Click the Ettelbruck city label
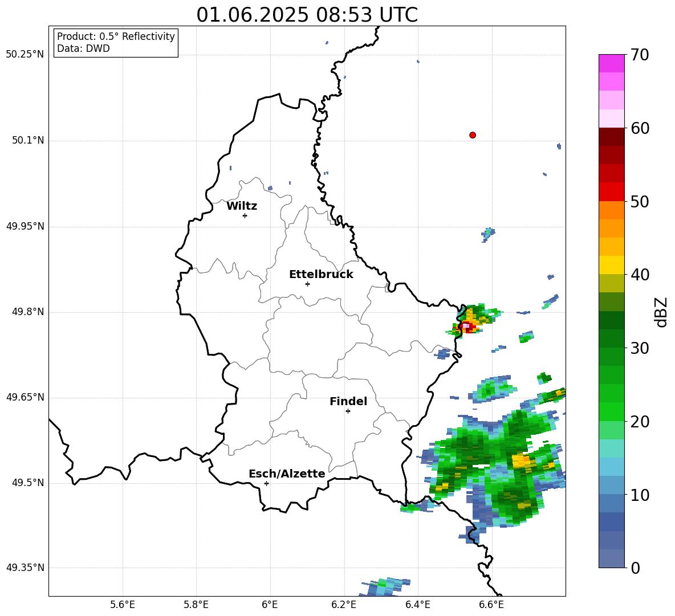The width and height of the screenshot is (675, 616). click(321, 275)
